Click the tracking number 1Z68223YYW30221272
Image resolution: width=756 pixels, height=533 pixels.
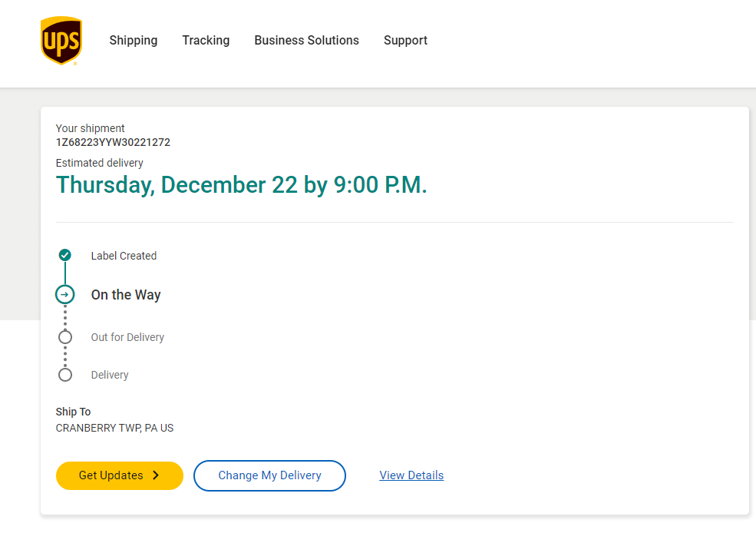tap(113, 142)
